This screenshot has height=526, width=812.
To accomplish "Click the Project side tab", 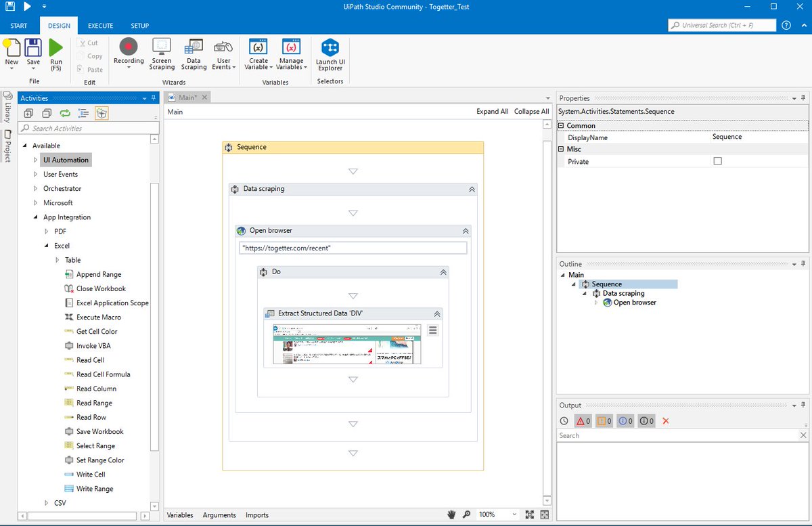I will [7, 146].
